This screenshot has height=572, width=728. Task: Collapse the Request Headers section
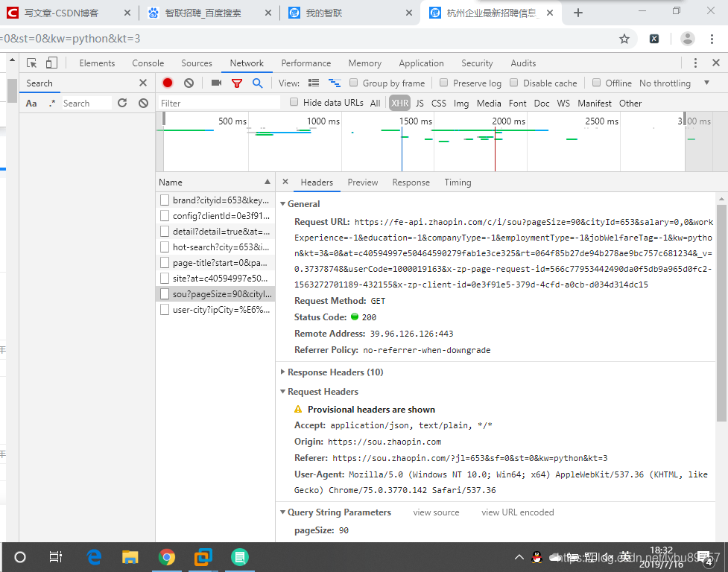(x=282, y=392)
